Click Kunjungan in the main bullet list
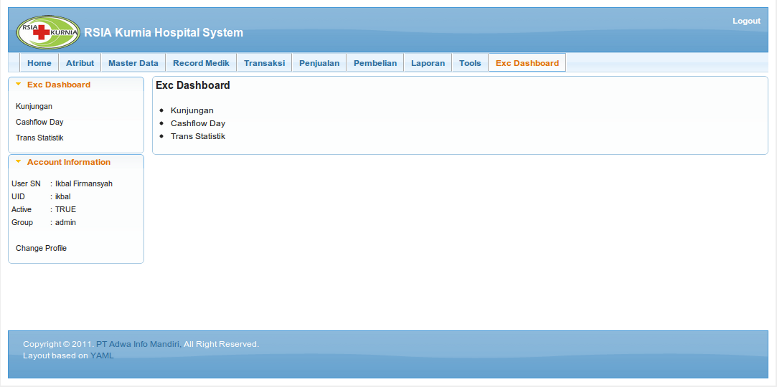 192,110
